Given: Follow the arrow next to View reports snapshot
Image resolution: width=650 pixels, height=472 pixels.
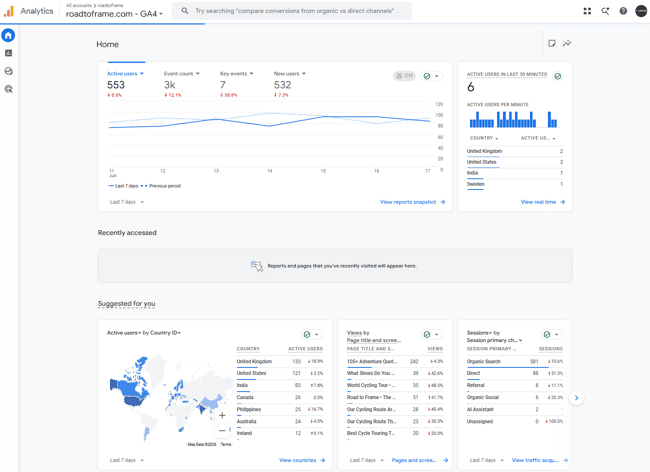Looking at the screenshot, I should (x=443, y=202).
